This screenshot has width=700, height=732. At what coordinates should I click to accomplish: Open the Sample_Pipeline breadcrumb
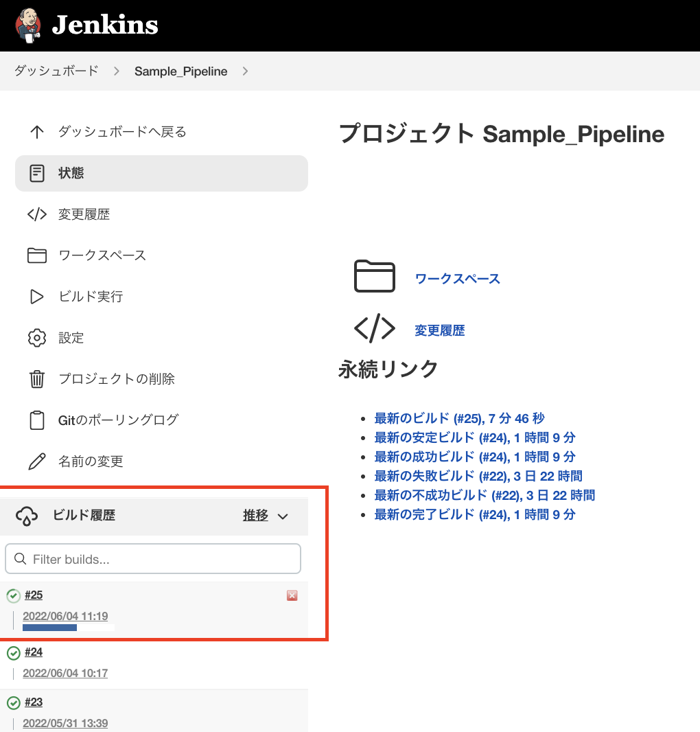point(181,71)
